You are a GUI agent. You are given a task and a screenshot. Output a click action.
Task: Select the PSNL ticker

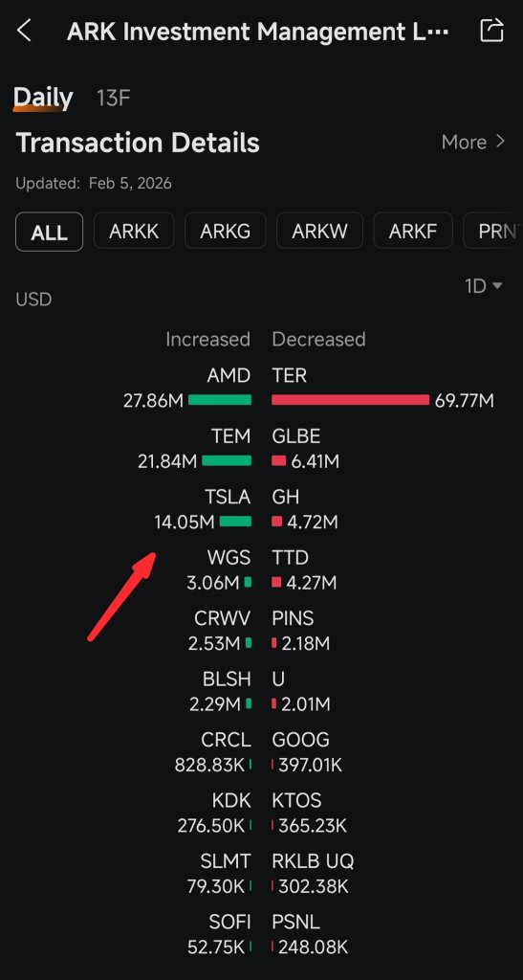(295, 922)
